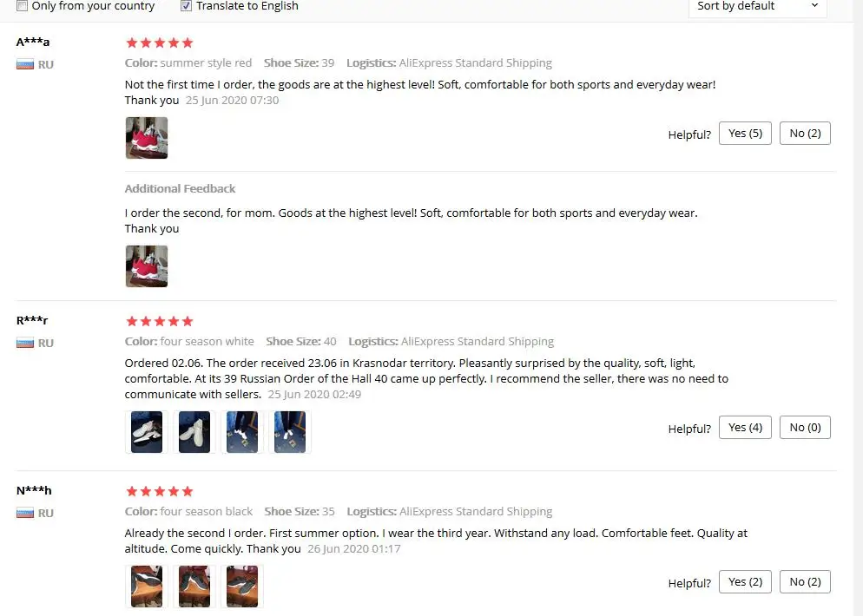Open first black shoe photo from N***h
Image resolution: width=863 pixels, height=616 pixels.
[x=147, y=587]
